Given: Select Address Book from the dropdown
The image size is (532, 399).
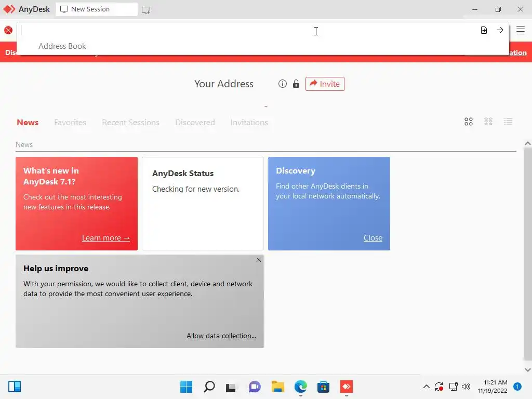Looking at the screenshot, I should tap(62, 46).
